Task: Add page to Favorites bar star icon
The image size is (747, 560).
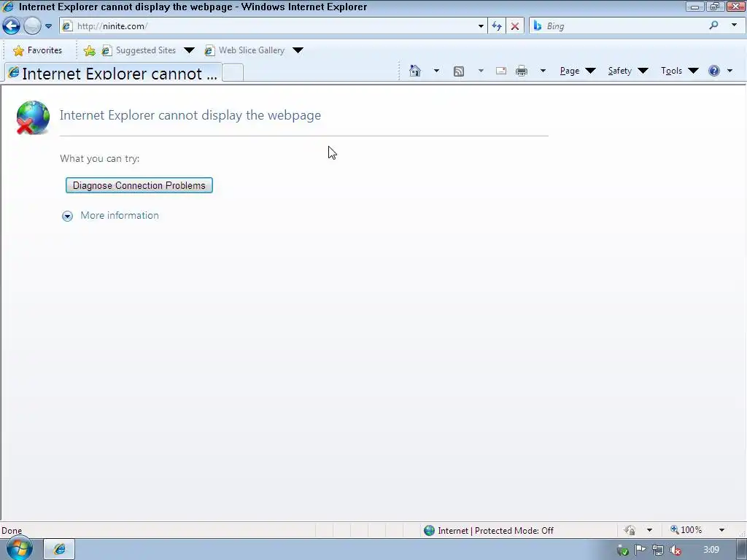Action: click(89, 50)
